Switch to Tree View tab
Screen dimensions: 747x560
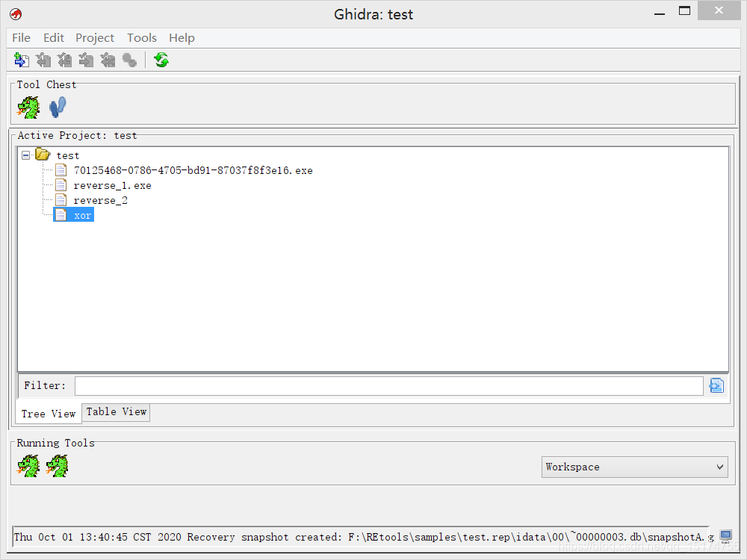pyautogui.click(x=49, y=414)
